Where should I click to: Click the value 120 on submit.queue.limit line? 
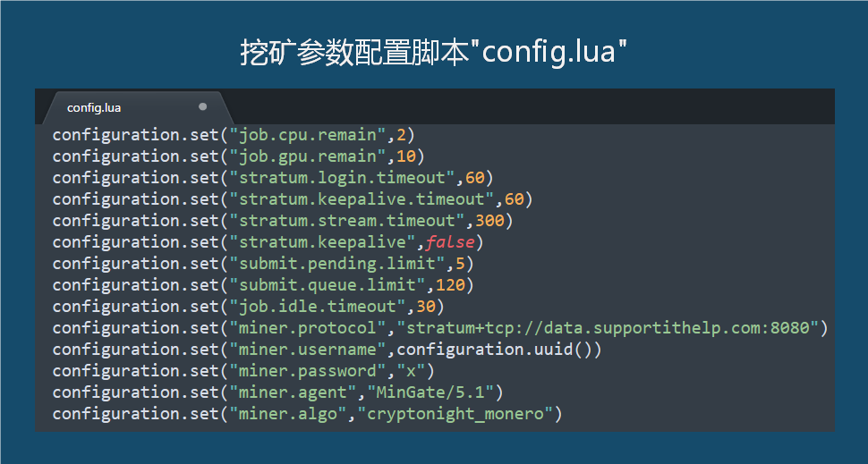pyautogui.click(x=450, y=285)
